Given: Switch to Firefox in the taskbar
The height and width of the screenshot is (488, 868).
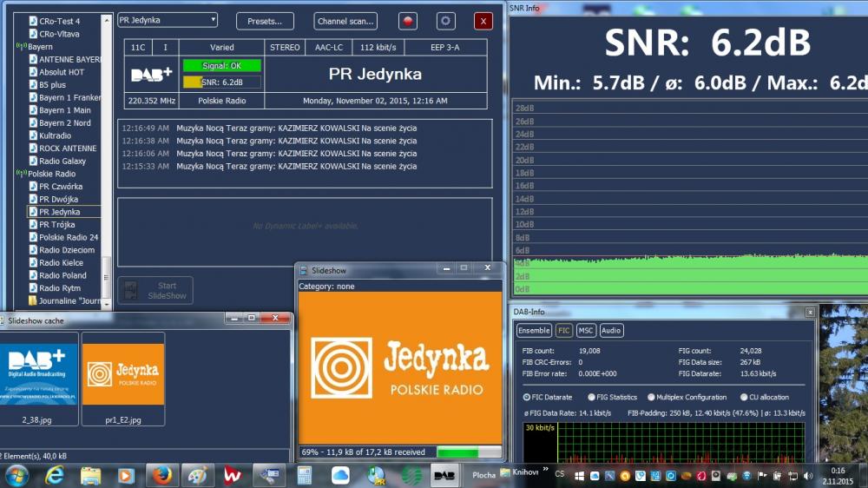Looking at the screenshot, I should pyautogui.click(x=161, y=476).
